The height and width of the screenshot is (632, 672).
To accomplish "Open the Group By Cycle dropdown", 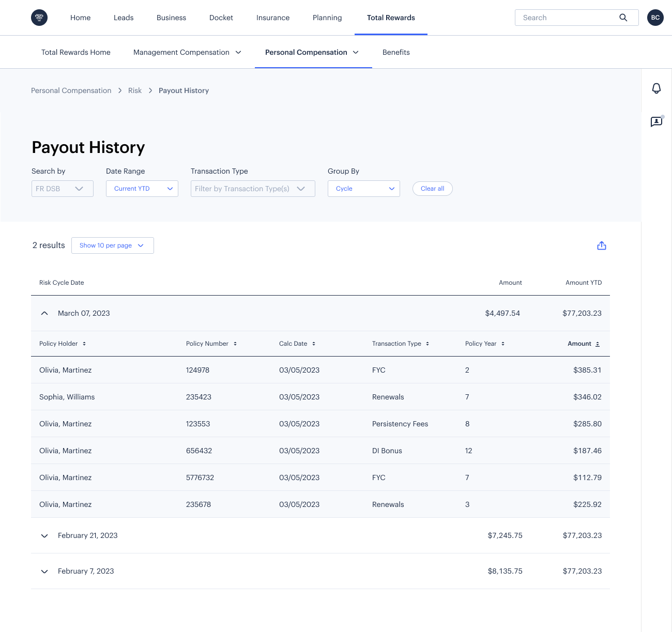I will pos(364,189).
